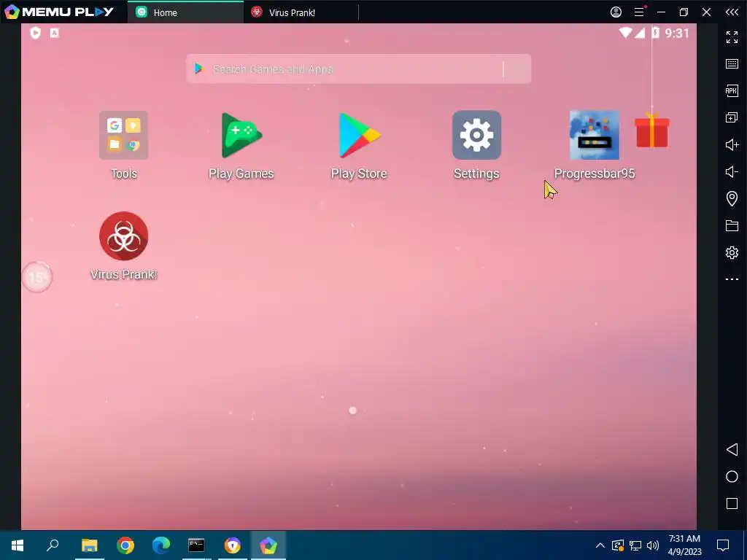This screenshot has height=560, width=747.
Task: Increase emulator volume
Action: 732,145
